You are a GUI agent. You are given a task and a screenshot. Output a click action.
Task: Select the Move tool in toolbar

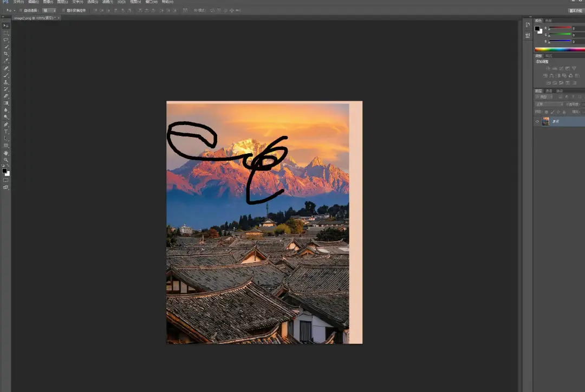click(x=6, y=25)
